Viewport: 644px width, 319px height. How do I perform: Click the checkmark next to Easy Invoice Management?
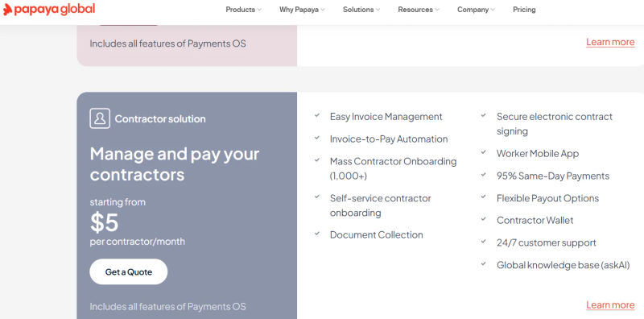pyautogui.click(x=317, y=115)
